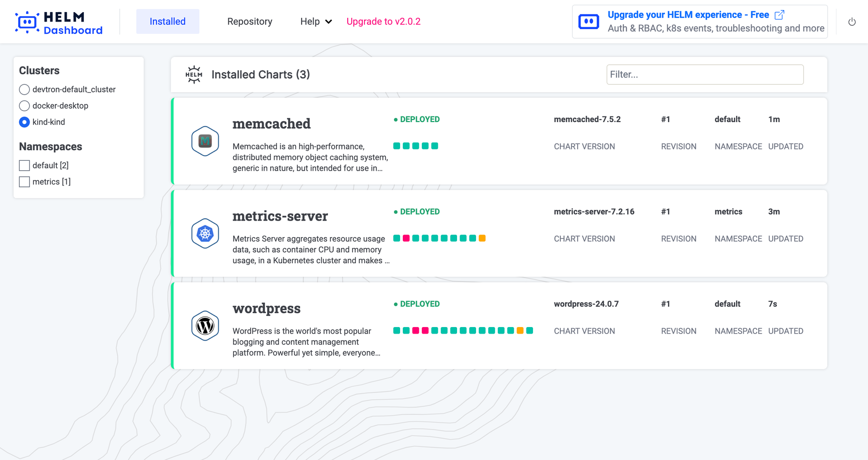Click chart version metrics-server-7.2.16
The image size is (868, 460).
pos(594,212)
